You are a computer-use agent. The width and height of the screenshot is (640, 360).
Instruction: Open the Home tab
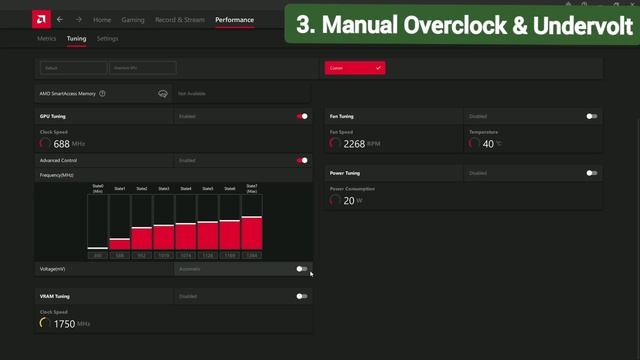click(102, 20)
